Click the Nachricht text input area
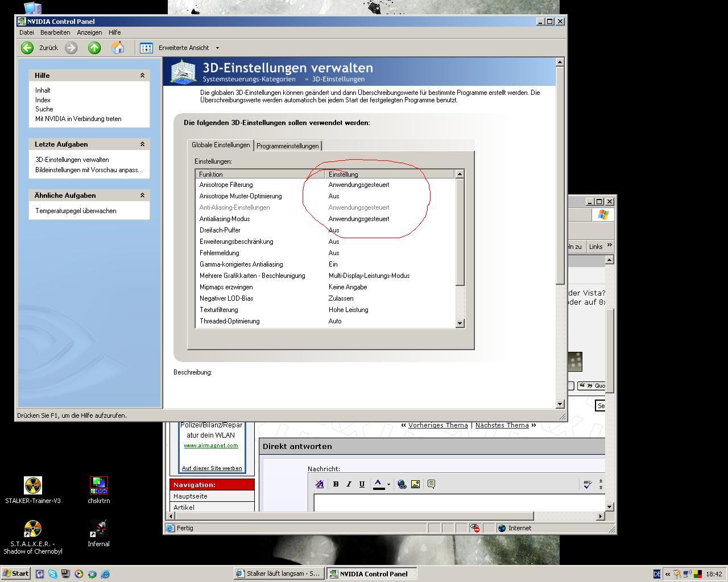The width and height of the screenshot is (728, 582). coord(460,502)
